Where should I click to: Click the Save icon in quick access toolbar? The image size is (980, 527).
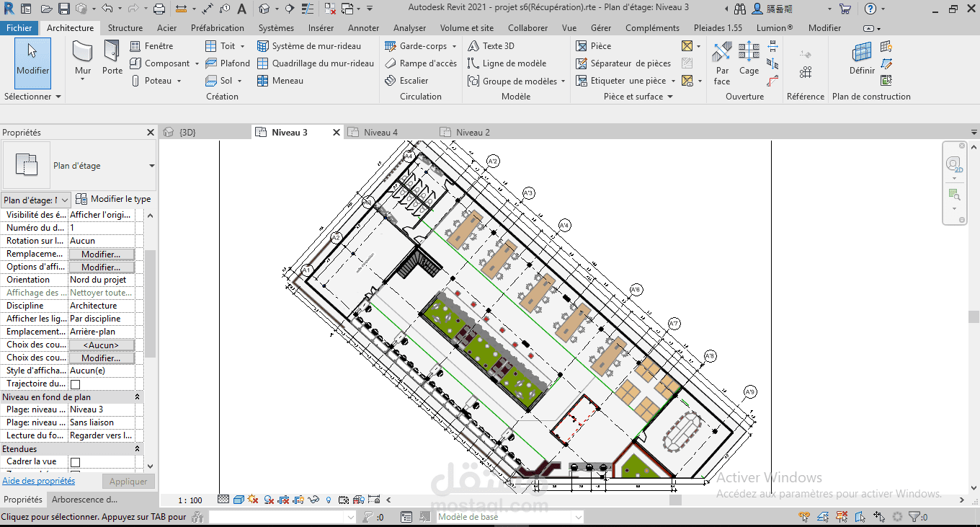click(x=63, y=9)
